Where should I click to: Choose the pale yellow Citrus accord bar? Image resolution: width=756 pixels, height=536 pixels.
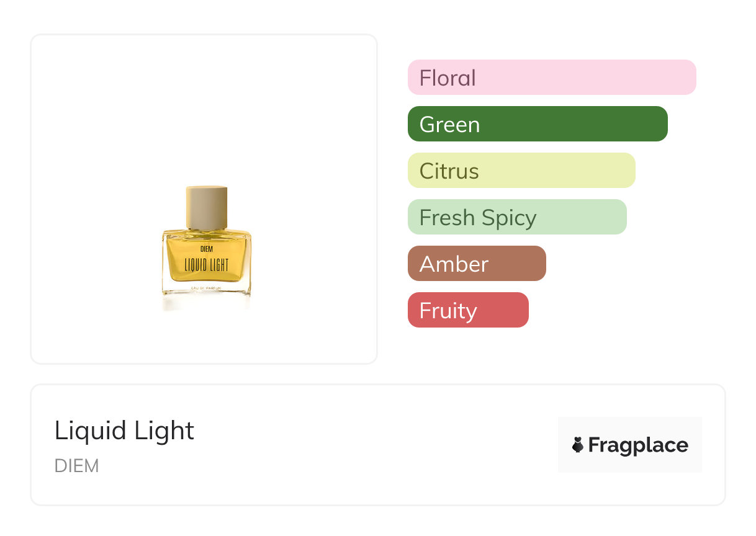click(x=521, y=171)
